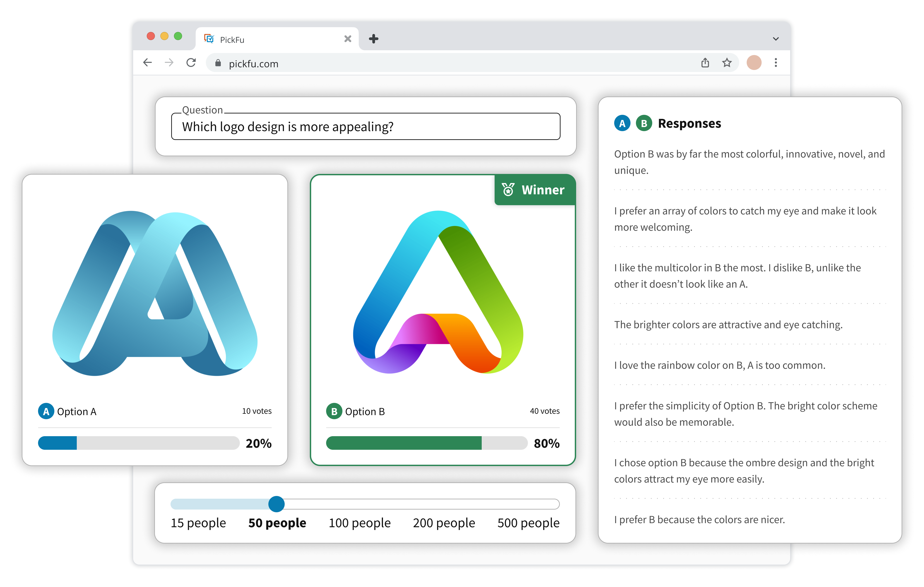Viewport: 924px width, 587px height.
Task: Bookmark page with the star icon
Action: pyautogui.click(x=727, y=63)
